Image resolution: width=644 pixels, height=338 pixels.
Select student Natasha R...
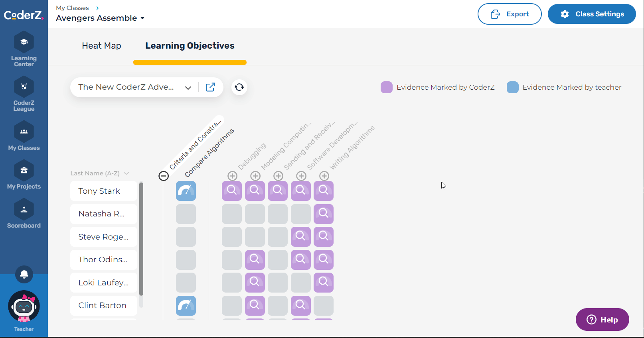click(104, 214)
